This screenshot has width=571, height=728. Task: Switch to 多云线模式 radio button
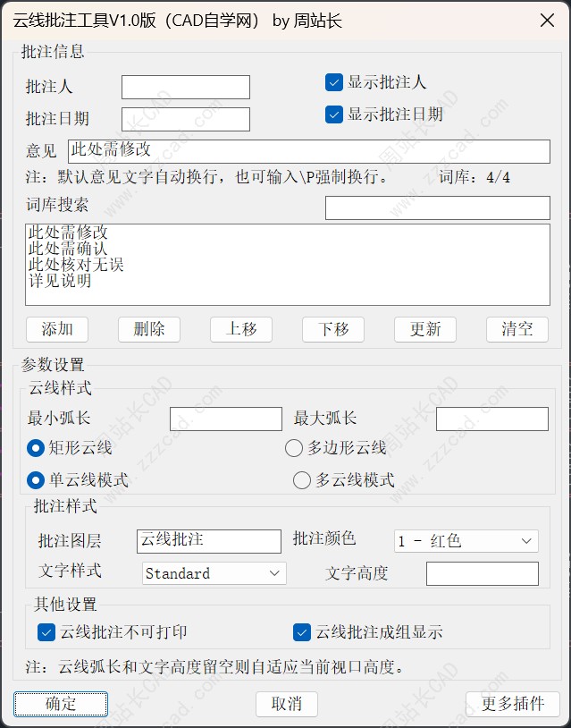302,480
